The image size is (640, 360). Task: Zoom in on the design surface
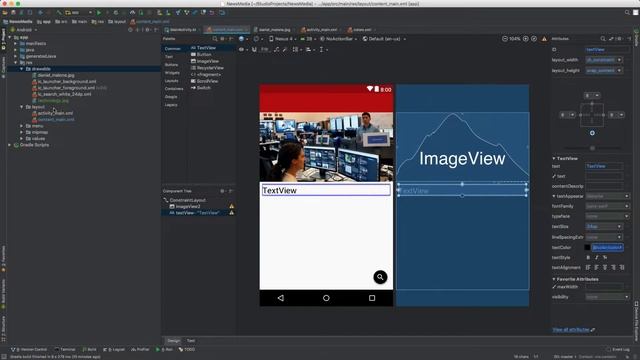coord(526,39)
